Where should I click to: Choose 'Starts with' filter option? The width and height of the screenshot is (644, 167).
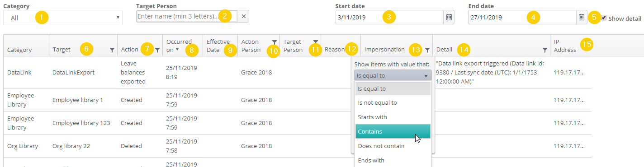tap(393, 117)
